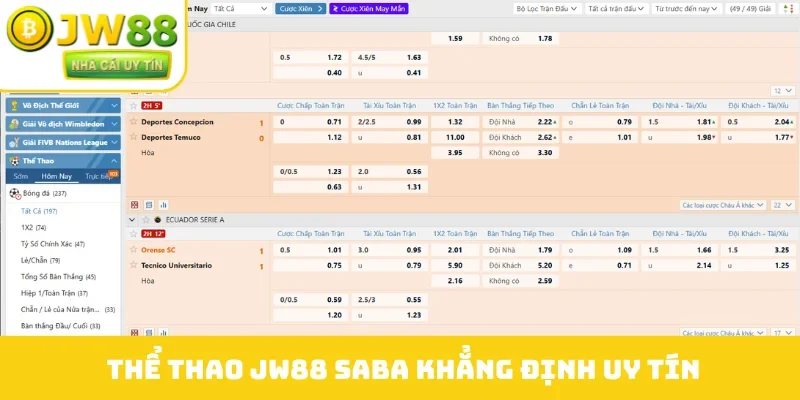Select Đội Khách next goal odds 2.62
This screenshot has width=800, height=400.
coord(521,137)
